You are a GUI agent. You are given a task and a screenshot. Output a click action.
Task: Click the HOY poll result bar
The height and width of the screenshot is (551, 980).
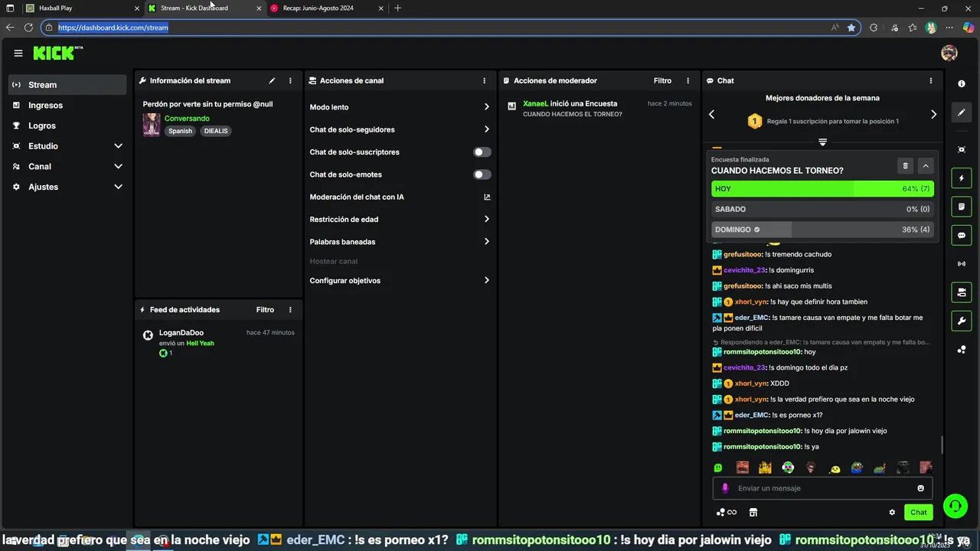point(822,188)
